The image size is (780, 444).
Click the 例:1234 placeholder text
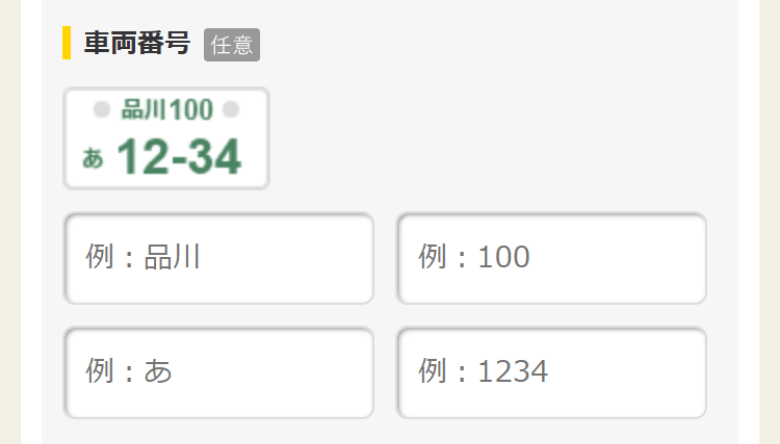tap(483, 372)
